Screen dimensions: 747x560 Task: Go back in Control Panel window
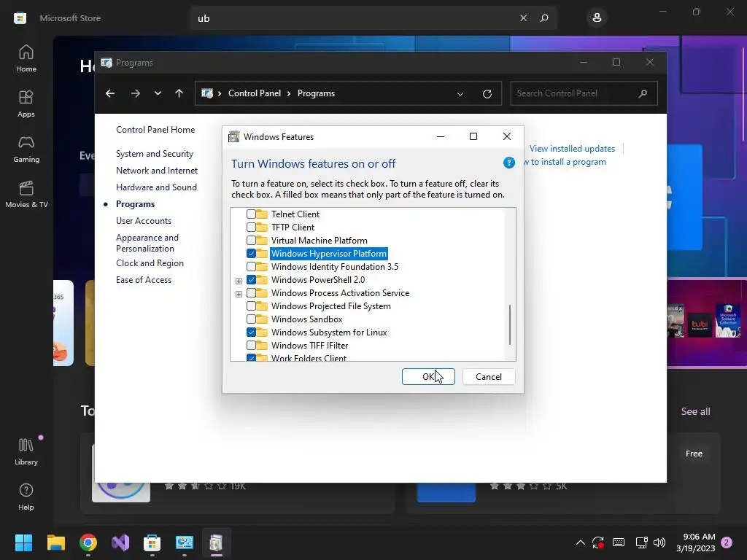(x=110, y=93)
